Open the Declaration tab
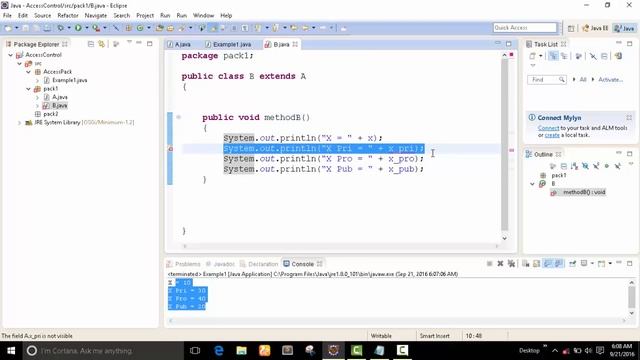Viewport: 640px width, 360px height. click(x=259, y=264)
